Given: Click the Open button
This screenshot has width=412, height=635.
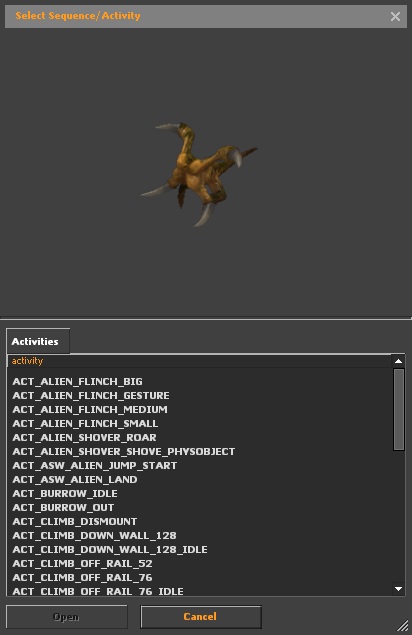Looking at the screenshot, I should 66,616.
